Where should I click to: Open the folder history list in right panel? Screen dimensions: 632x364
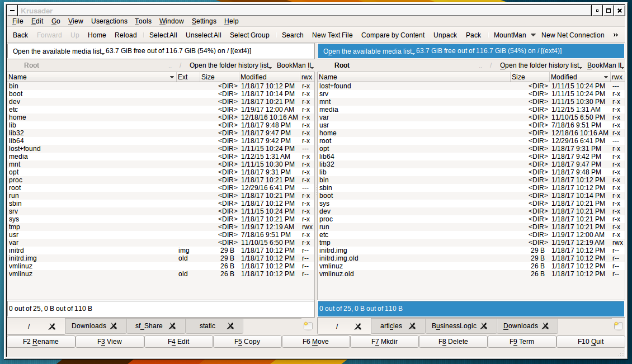541,65
